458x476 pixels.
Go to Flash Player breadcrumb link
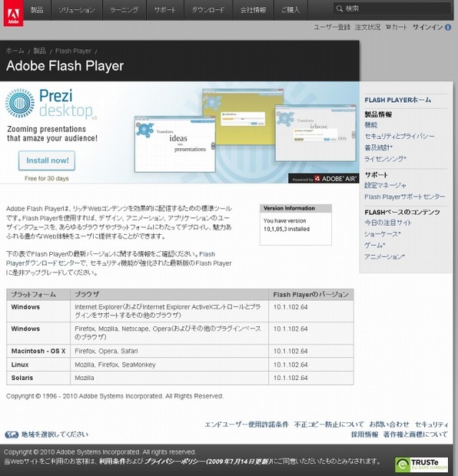[73, 51]
